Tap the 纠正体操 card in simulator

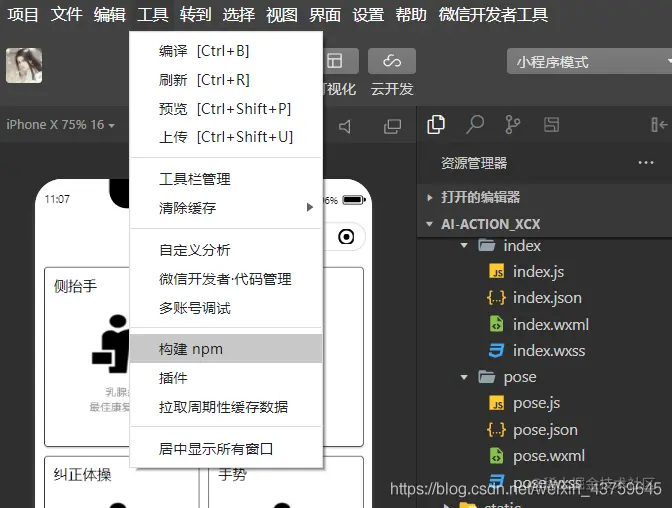pyautogui.click(x=122, y=482)
